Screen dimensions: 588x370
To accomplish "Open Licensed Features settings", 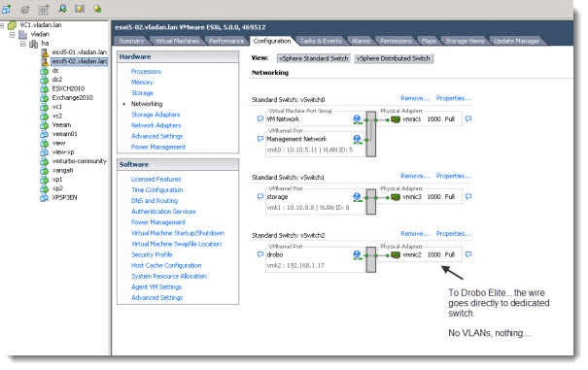I will click(x=156, y=180).
